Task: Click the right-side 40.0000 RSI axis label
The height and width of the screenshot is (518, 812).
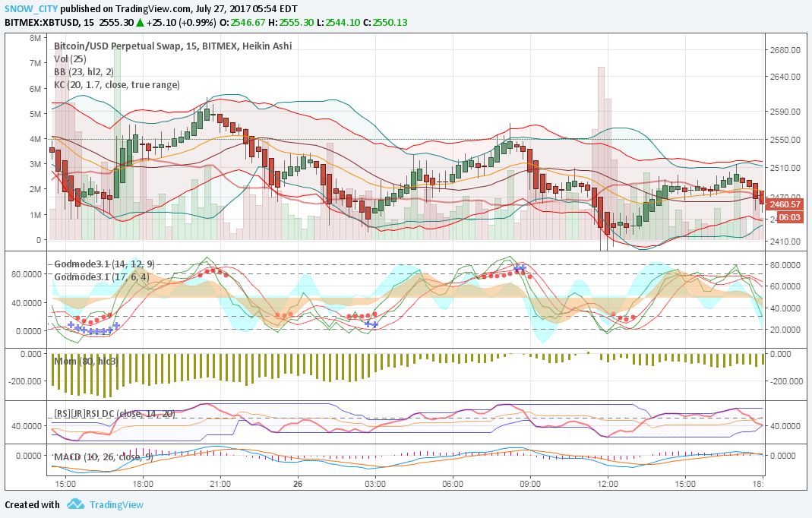Action: tap(785, 426)
